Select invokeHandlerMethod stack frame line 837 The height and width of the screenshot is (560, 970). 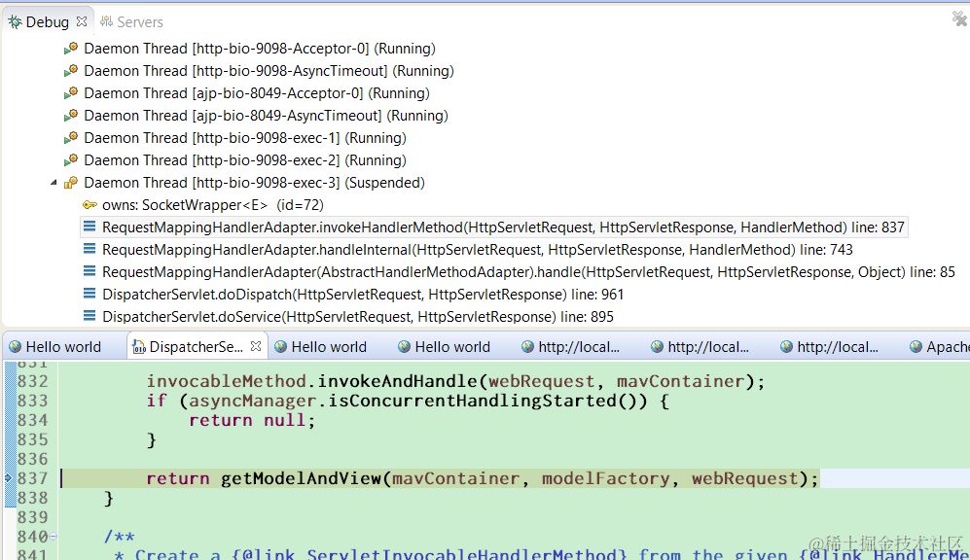(x=503, y=227)
